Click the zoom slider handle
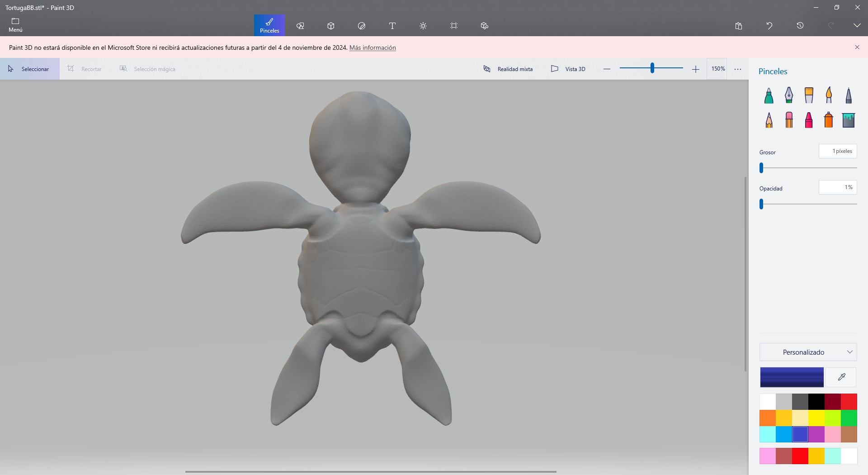Screen dimensions: 868x475 pyautogui.click(x=652, y=68)
